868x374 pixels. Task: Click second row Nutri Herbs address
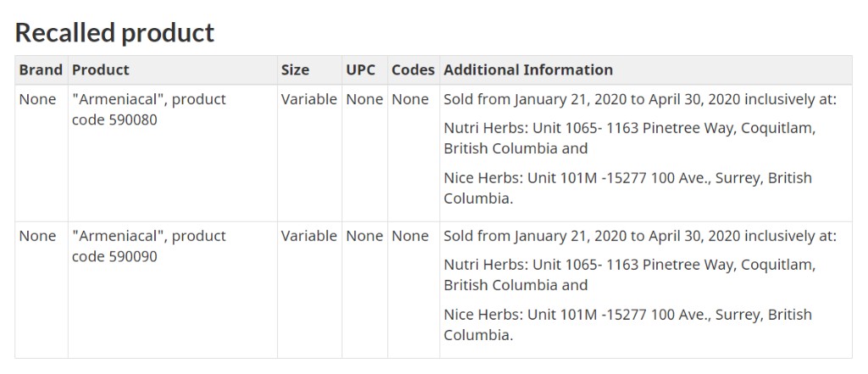[630, 275]
